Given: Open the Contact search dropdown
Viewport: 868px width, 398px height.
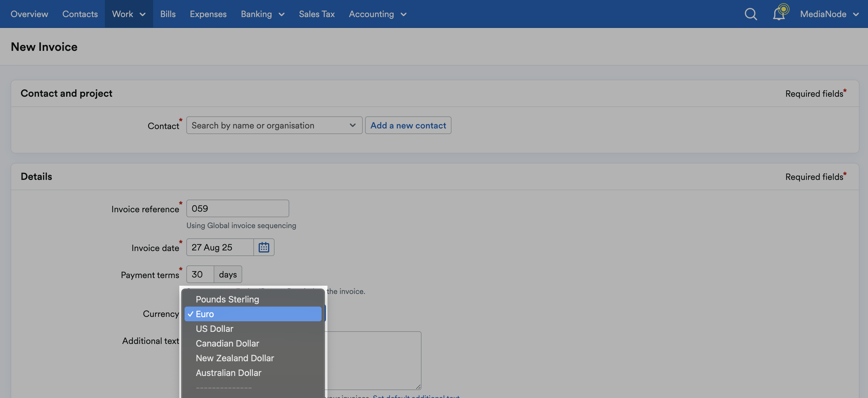Looking at the screenshot, I should [x=274, y=125].
